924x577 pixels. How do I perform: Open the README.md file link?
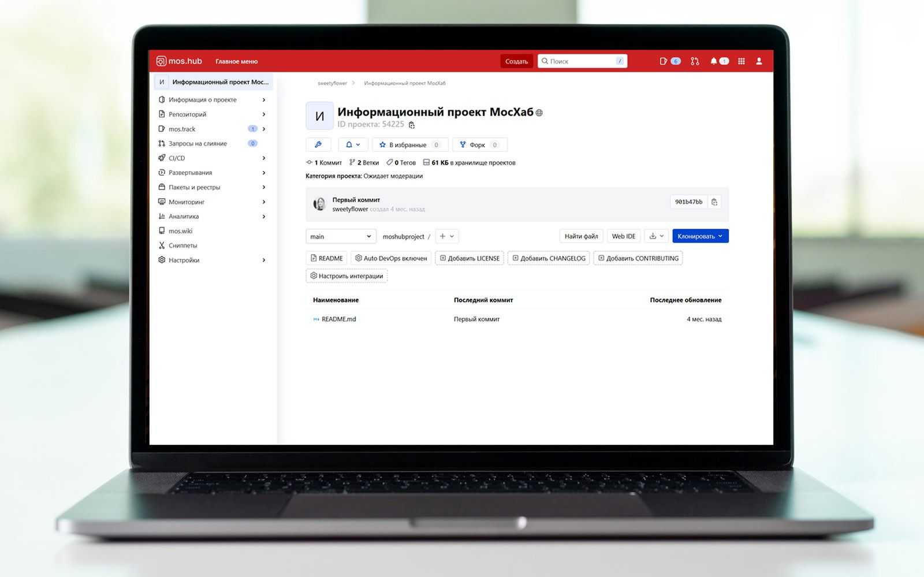pos(338,319)
